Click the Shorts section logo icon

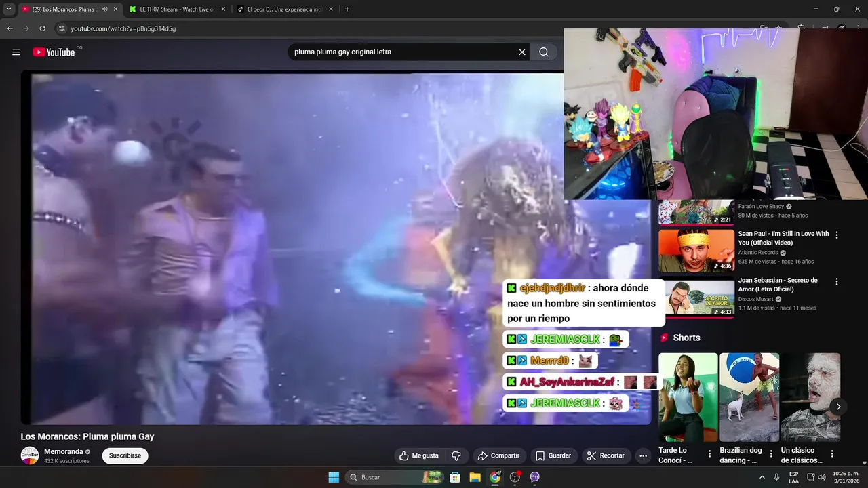665,338
